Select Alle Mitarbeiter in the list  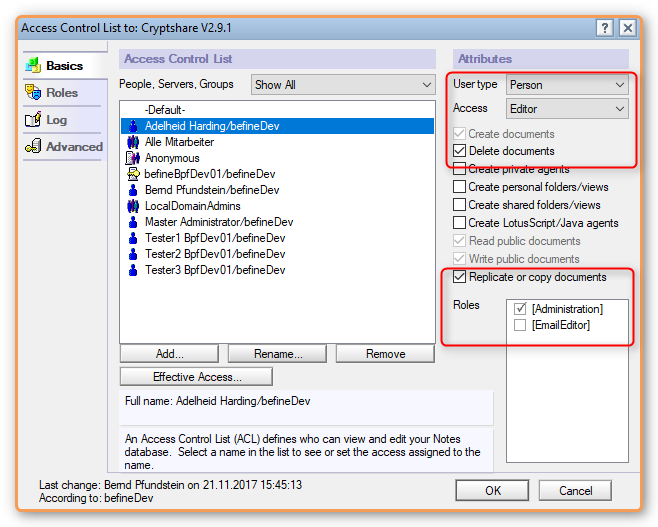(x=277, y=142)
